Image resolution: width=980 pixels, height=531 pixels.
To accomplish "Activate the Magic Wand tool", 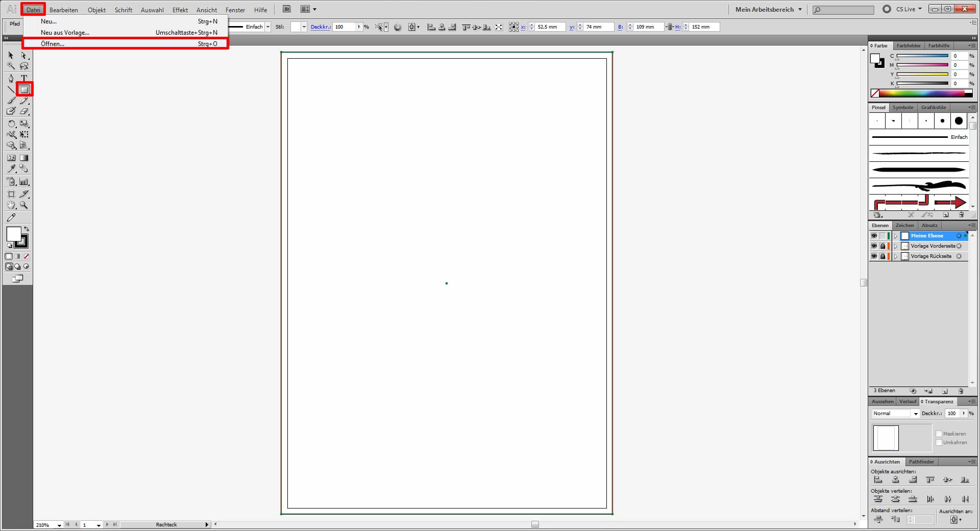I will (x=11, y=66).
